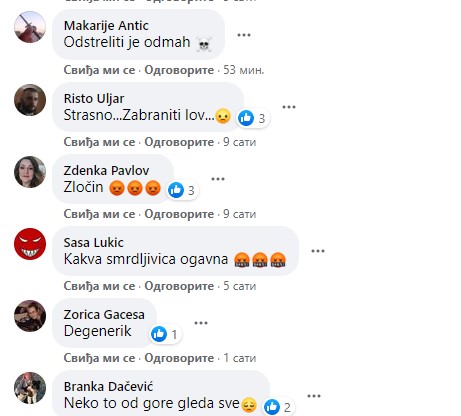The width and height of the screenshot is (461, 416).
Task: Open options menu for Makarije Antic's comment
Action: click(x=244, y=35)
